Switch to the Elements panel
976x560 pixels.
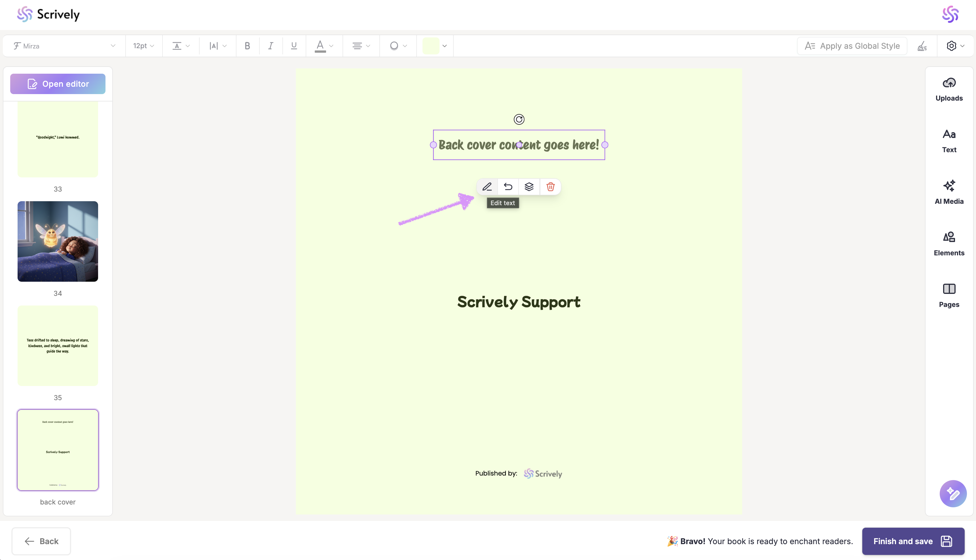(x=949, y=244)
